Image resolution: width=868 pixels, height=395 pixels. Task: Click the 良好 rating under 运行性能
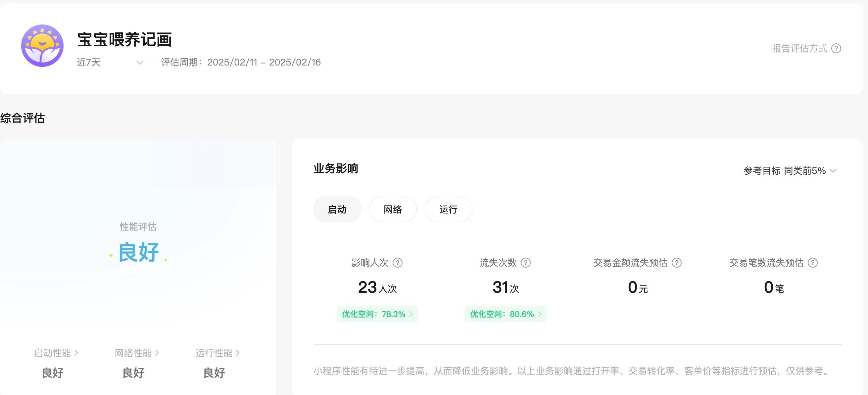[214, 373]
